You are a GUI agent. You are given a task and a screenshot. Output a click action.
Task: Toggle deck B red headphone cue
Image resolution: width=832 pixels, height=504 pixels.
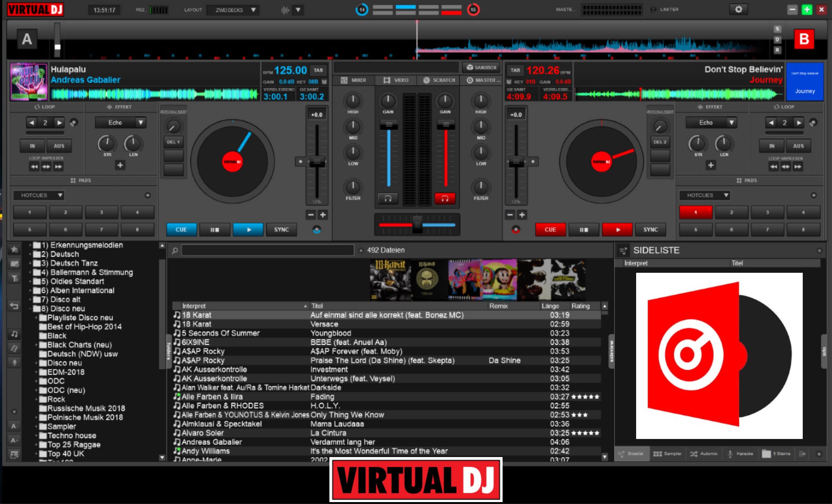(x=445, y=199)
